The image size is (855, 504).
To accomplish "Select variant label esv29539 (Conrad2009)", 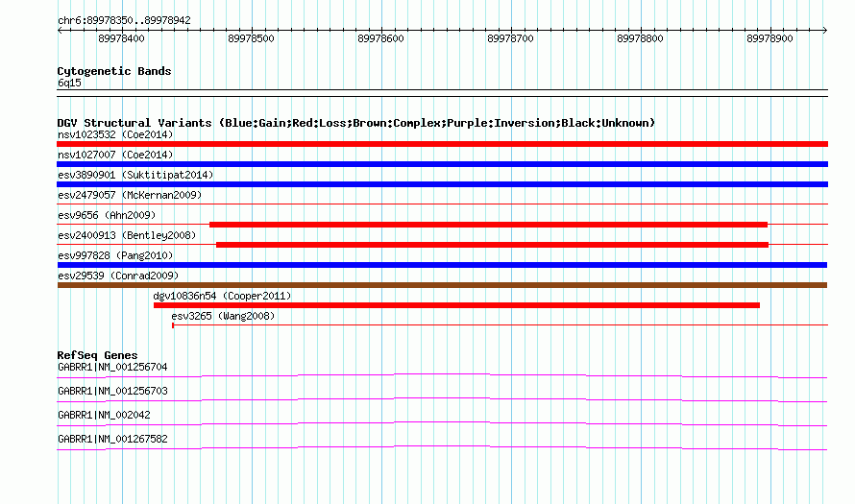I will [118, 276].
